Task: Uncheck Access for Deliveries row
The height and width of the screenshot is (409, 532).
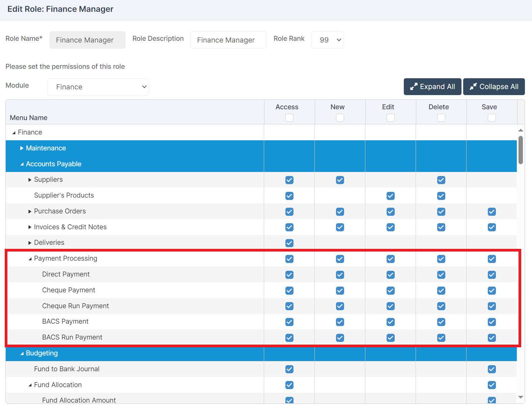Action: (289, 243)
